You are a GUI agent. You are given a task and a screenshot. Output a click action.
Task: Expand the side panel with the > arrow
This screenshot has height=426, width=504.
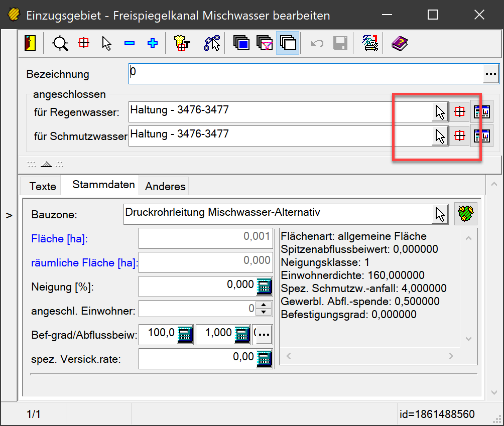click(9, 215)
